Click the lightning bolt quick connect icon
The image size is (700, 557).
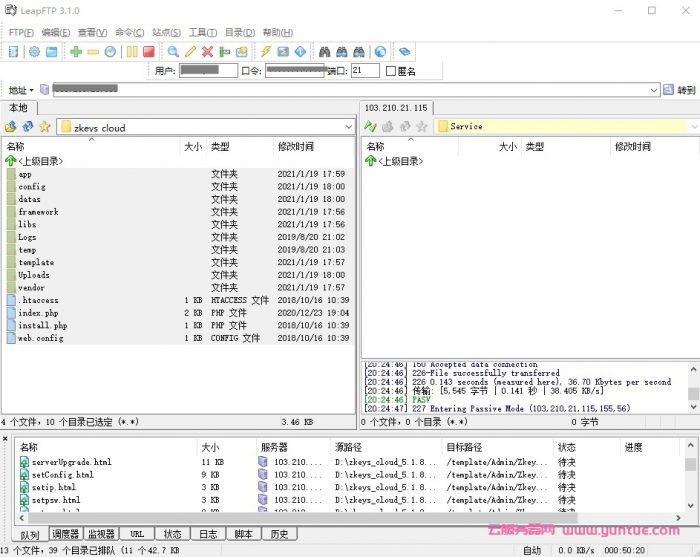tap(266, 51)
